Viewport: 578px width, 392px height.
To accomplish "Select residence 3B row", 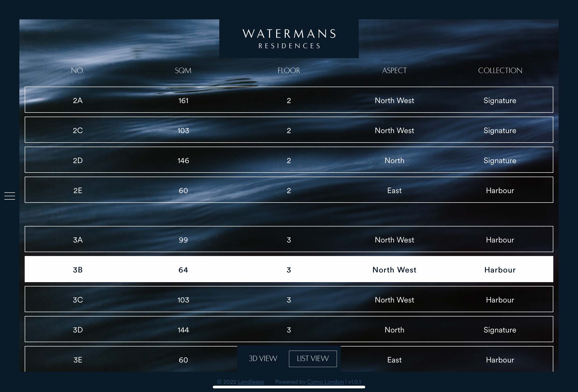I will [289, 270].
